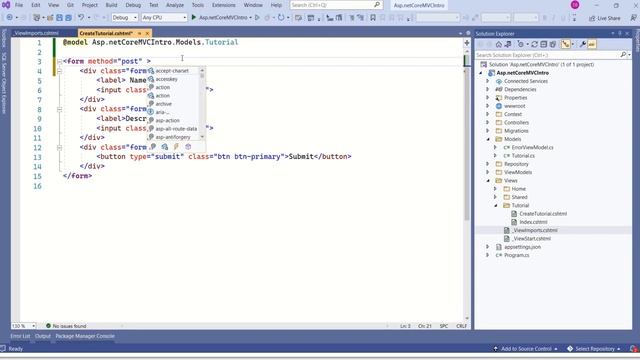Viewport: 640px width, 360px height.
Task: Click the Asp.netCoreMVCIntro run target button
Action: click(x=223, y=18)
